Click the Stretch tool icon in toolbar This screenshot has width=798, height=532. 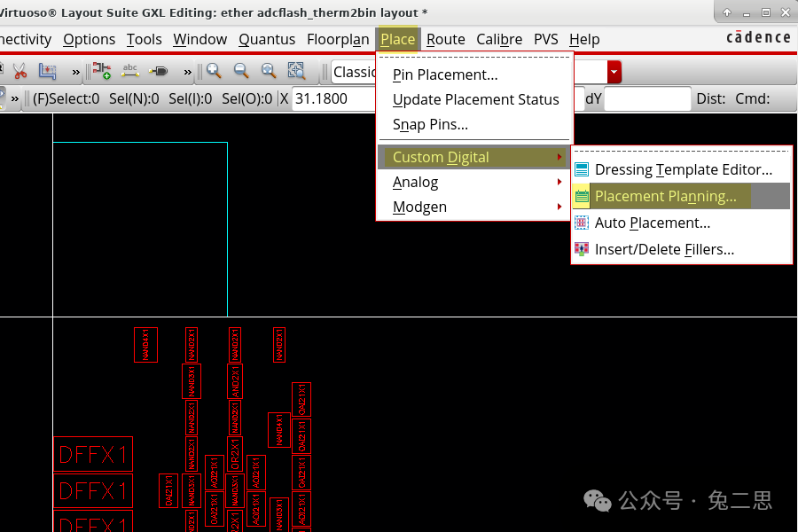point(47,71)
